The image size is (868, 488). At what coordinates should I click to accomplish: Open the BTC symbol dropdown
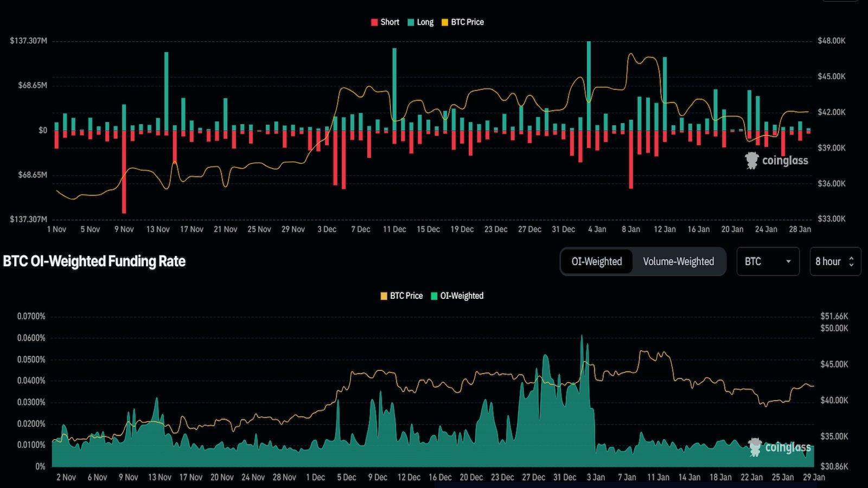(x=768, y=261)
